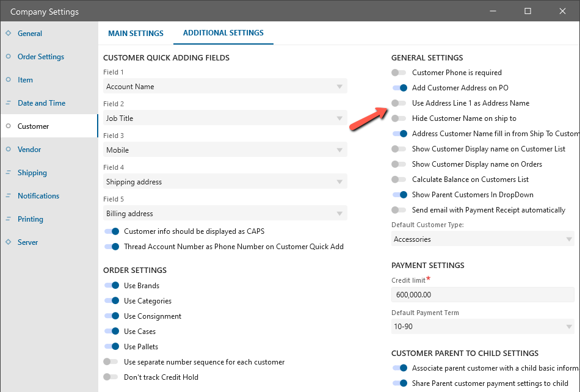Enable Use Address Line 1 as Address Name
580x392 pixels.
pos(399,103)
